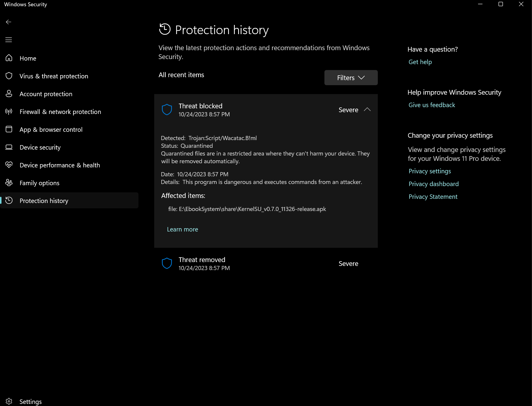Click the Give us feedback link
Image resolution: width=532 pixels, height=406 pixels.
pyautogui.click(x=431, y=105)
